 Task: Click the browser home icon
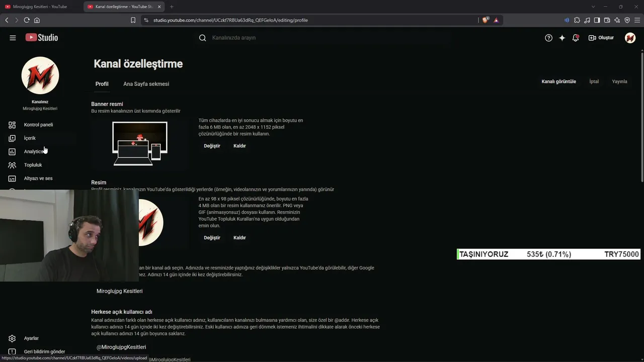[37, 20]
